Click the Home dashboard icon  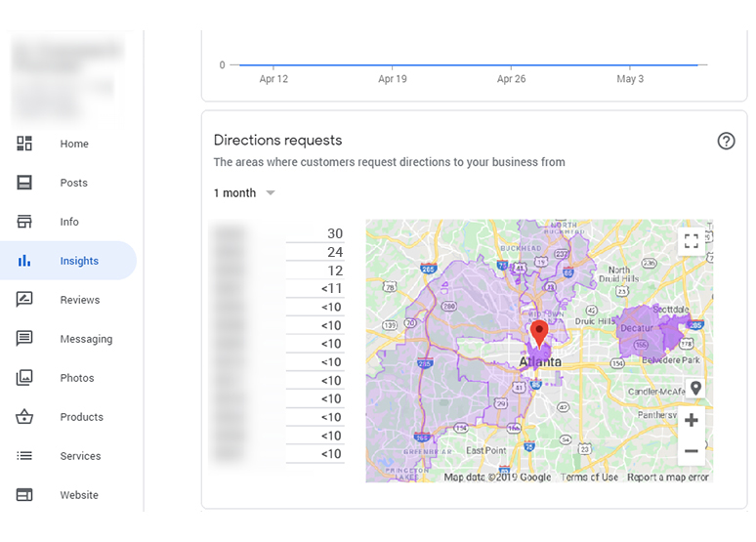[24, 144]
